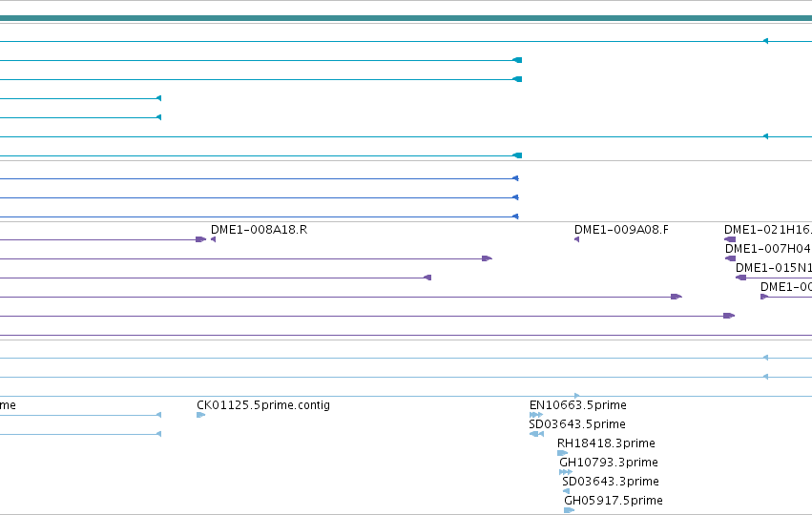Click the dark teal bar at top
The height and width of the screenshot is (515, 812).
(x=406, y=18)
